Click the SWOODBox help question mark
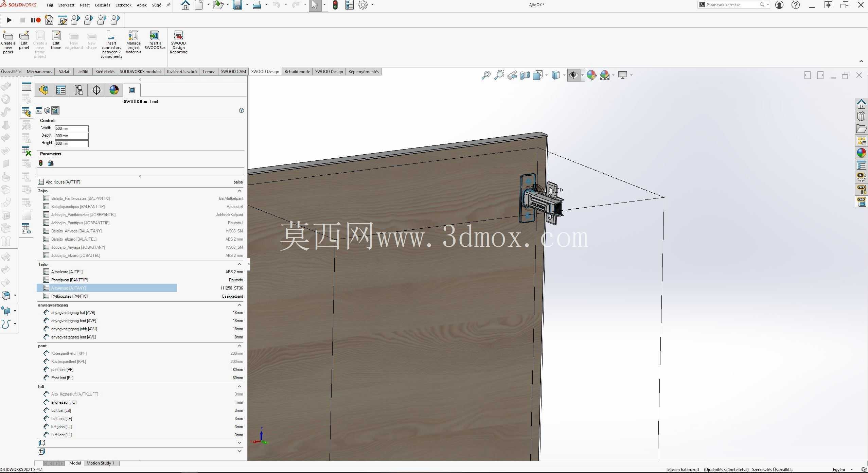Viewport: 868px width, 473px height. [x=242, y=110]
